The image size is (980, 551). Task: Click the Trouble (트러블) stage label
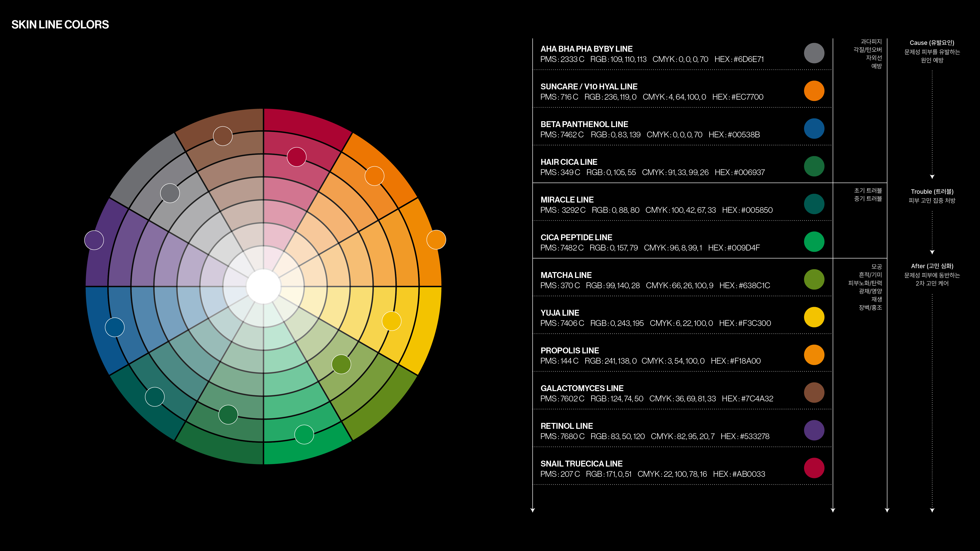(932, 192)
